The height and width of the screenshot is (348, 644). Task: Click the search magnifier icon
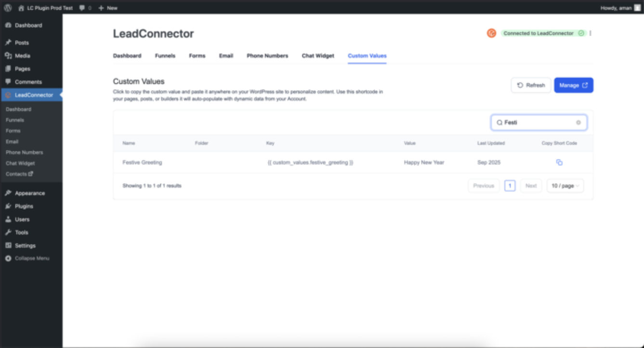pos(499,122)
